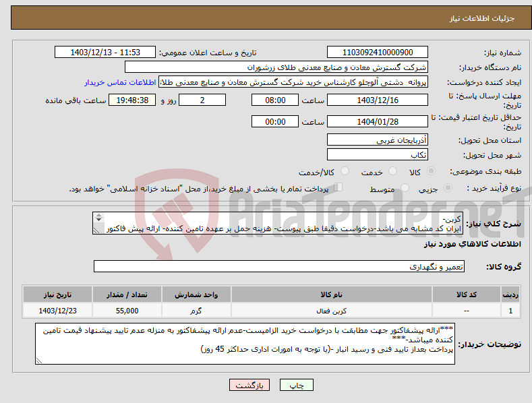532x403 pixels.
Task: Click the اطلاعات کالاهای مورد نیاز section heading
Action: pos(472,244)
